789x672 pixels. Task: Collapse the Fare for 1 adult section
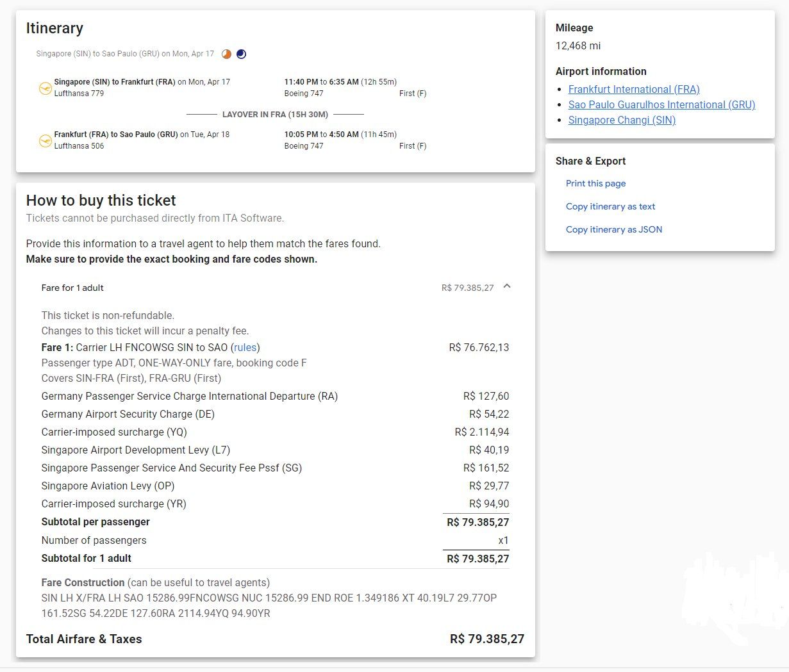pos(507,287)
